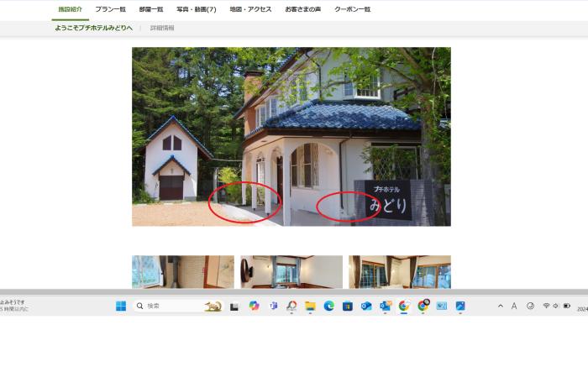Click the main hotel exterior photo
This screenshot has height=367, width=588.
click(291, 136)
